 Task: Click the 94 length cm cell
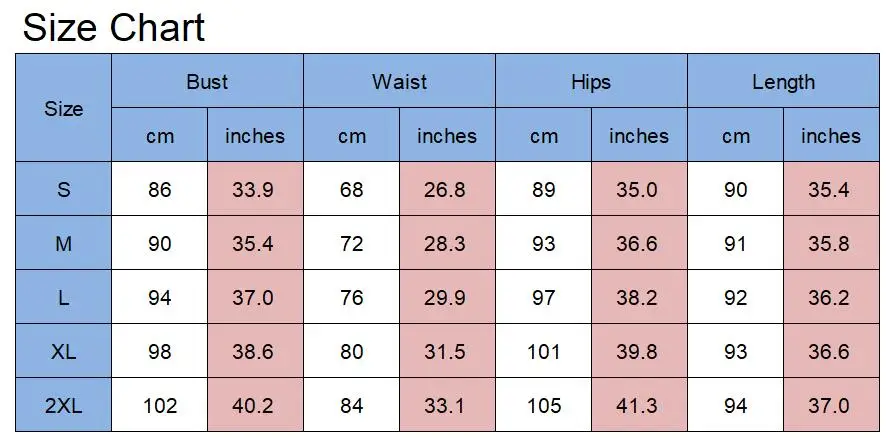735,404
